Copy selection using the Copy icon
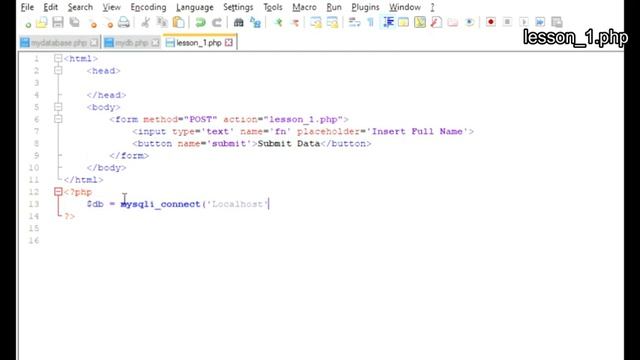 click(x=162, y=22)
